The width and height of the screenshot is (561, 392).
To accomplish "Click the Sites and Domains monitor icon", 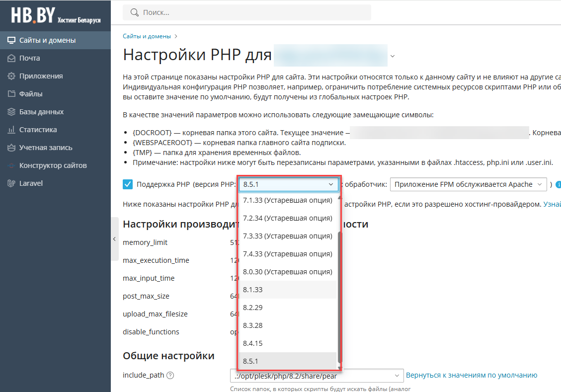I will point(11,40).
